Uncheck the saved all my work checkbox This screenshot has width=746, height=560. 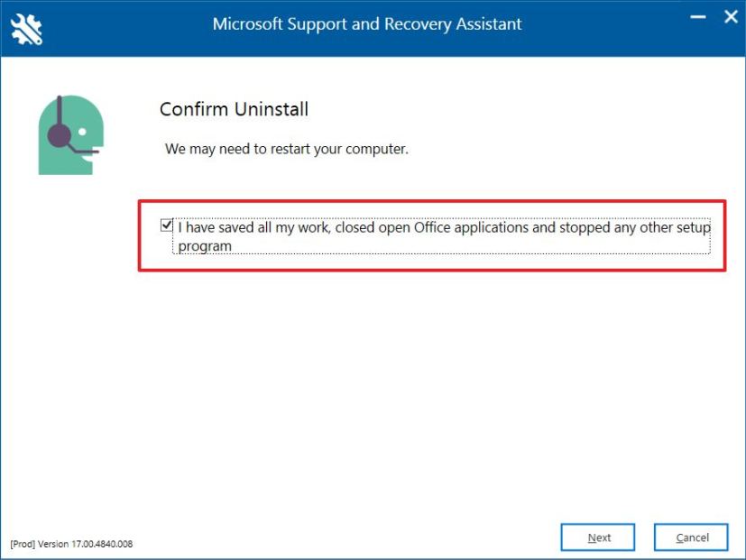[x=166, y=225]
